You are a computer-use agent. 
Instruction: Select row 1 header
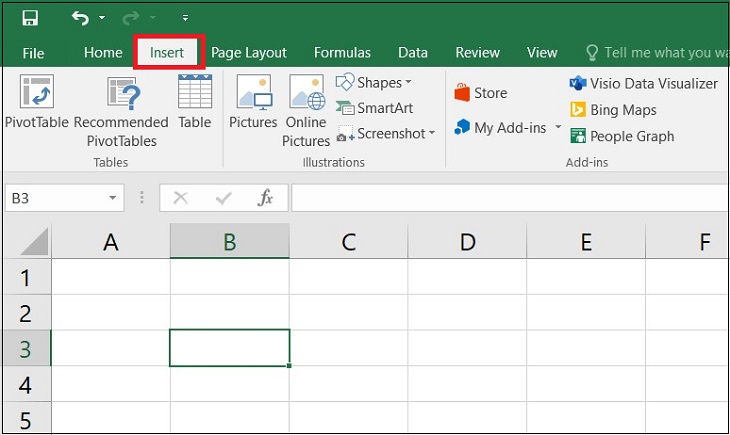coord(26,277)
